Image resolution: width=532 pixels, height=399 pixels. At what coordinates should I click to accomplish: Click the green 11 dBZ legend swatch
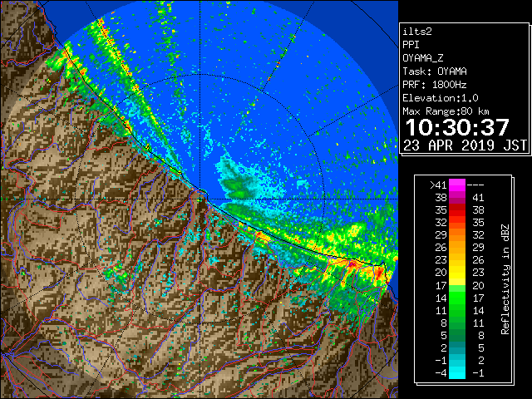[457, 310]
